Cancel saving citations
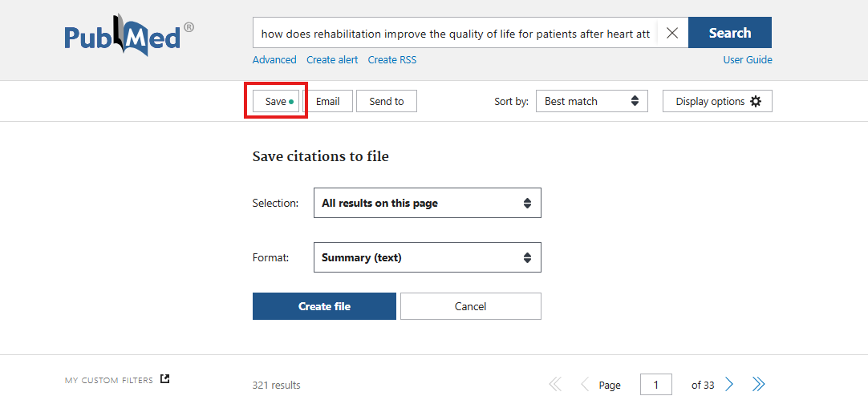Screen dimensions: 868x404 (x=470, y=306)
